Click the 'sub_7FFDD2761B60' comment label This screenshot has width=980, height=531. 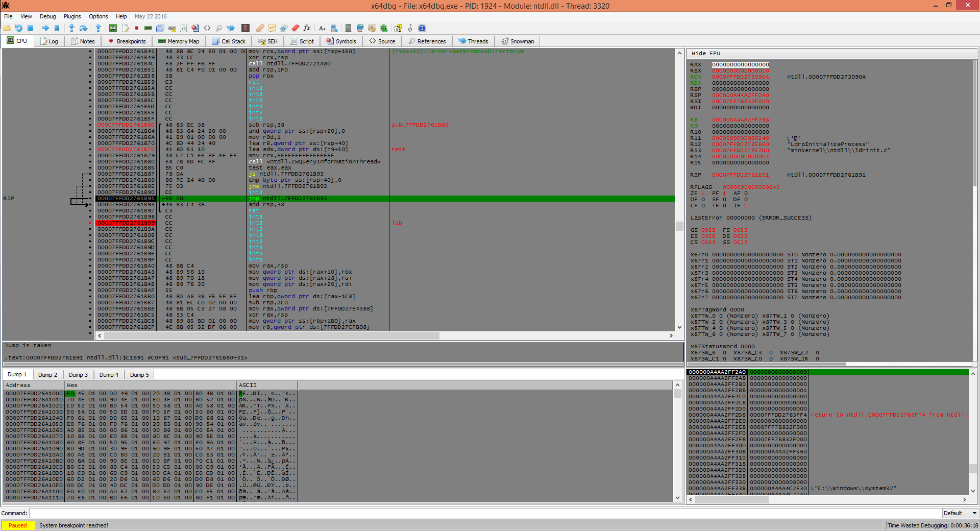pyautogui.click(x=420, y=125)
